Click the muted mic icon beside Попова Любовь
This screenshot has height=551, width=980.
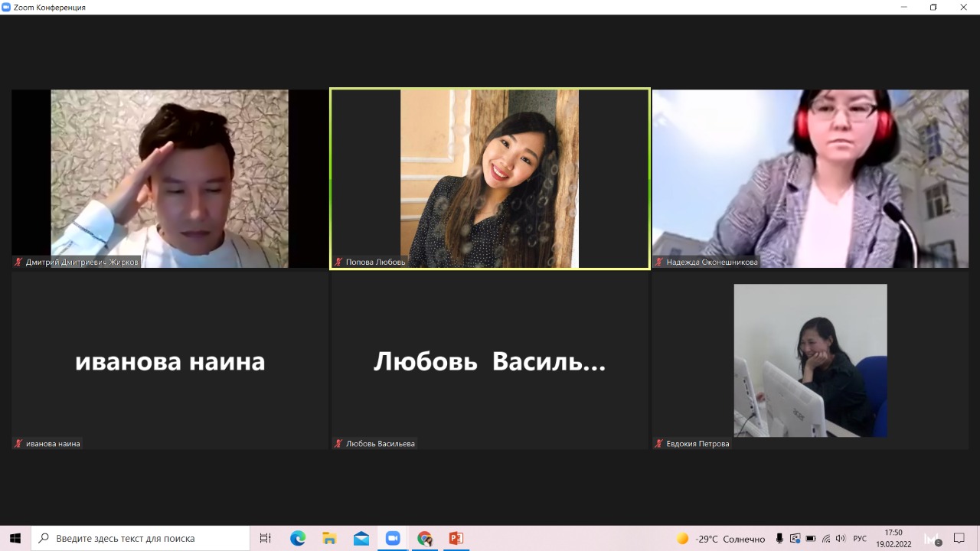(338, 262)
